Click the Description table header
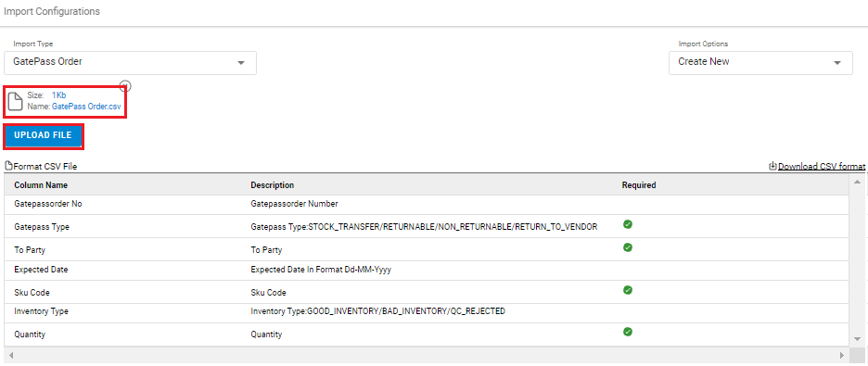This screenshot has width=868, height=366. [273, 185]
